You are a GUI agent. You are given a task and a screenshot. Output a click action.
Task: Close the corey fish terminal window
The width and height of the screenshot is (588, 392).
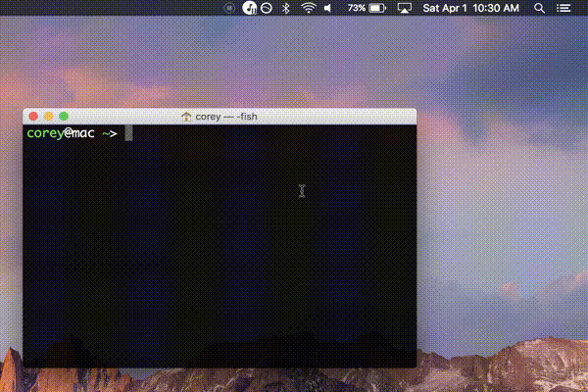(33, 117)
